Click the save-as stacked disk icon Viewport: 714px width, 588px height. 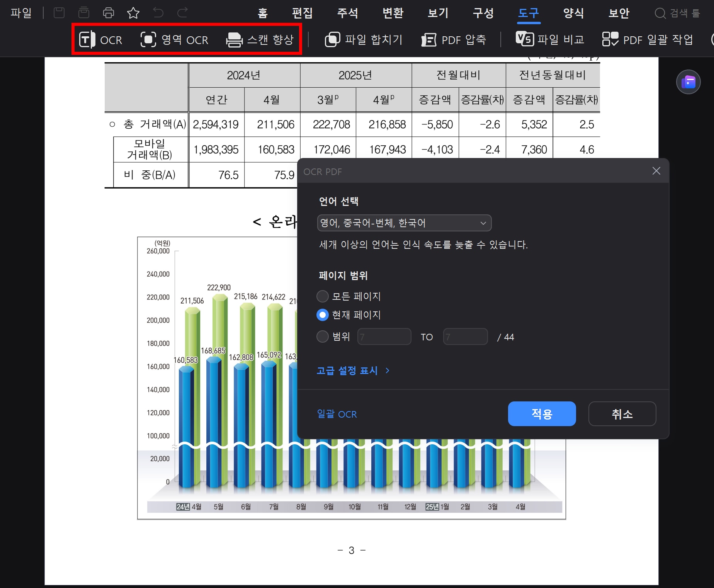tap(84, 13)
